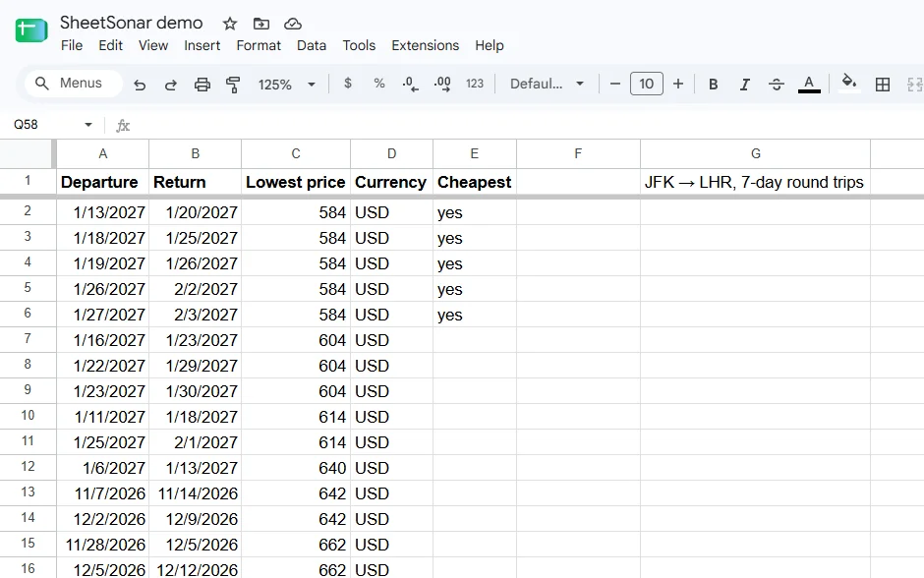Open the Help menu
Viewport: 924px width, 578px height.
pos(490,45)
